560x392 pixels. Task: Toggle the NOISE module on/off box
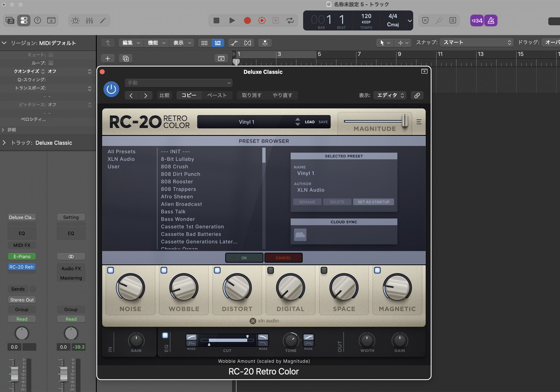click(110, 270)
